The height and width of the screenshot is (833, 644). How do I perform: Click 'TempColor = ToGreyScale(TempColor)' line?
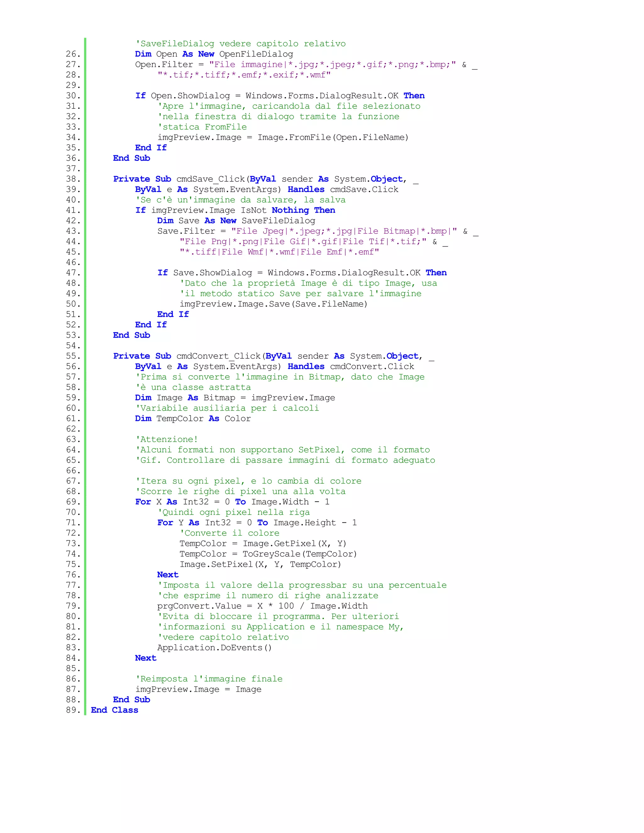(x=268, y=554)
